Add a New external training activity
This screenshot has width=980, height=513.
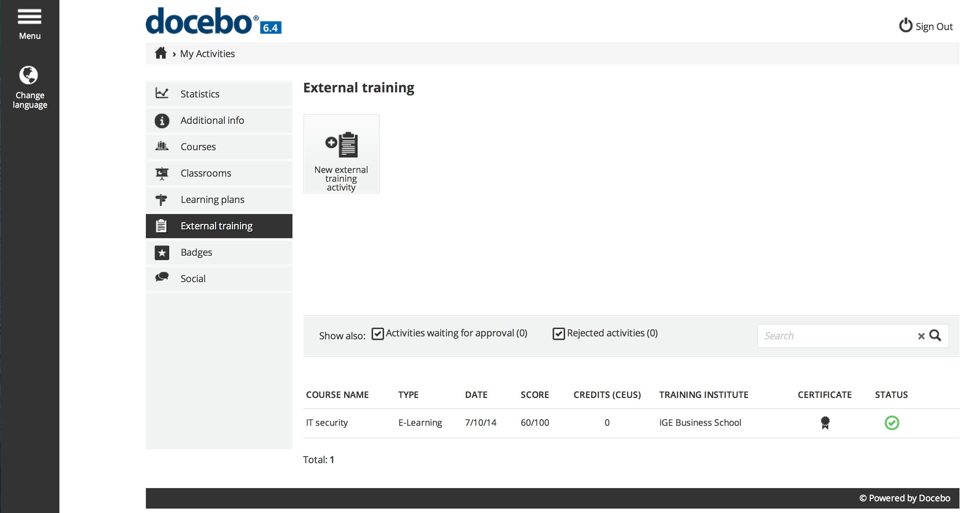click(x=341, y=154)
